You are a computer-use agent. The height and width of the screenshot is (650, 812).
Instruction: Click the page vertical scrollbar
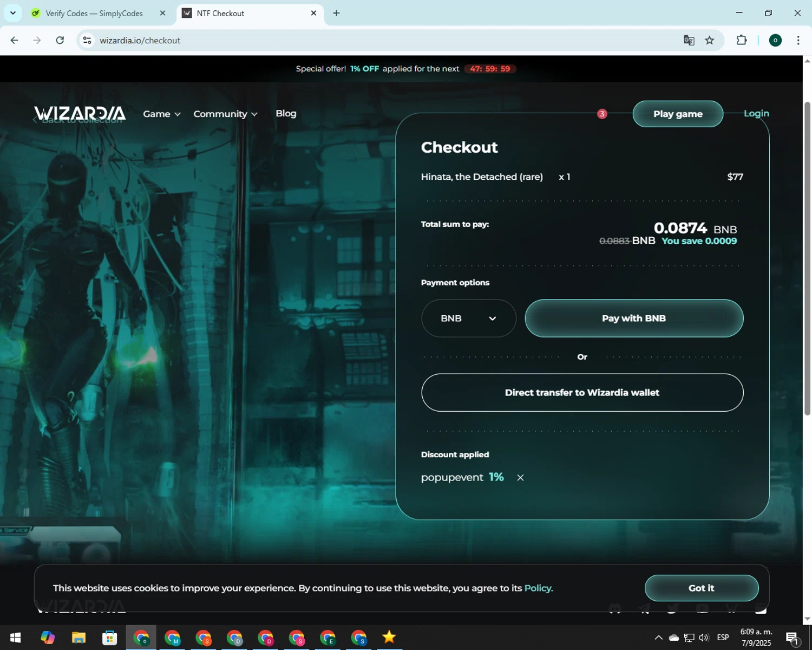tap(807, 259)
